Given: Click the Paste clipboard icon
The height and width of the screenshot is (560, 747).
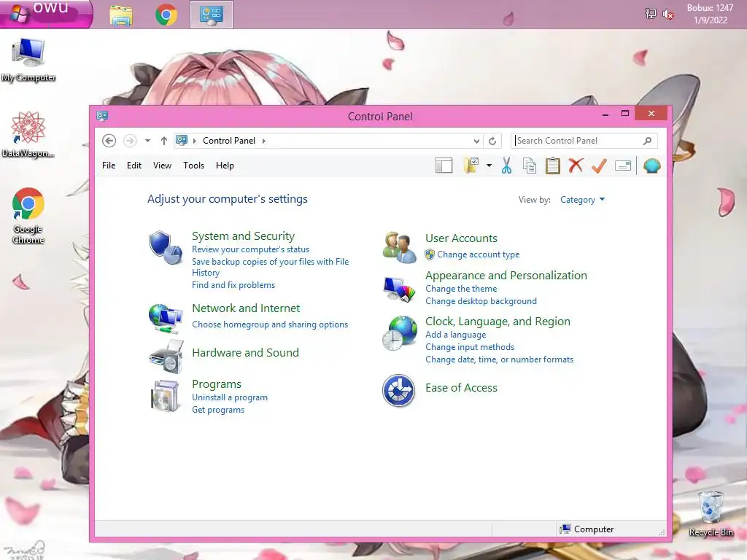Looking at the screenshot, I should [553, 166].
